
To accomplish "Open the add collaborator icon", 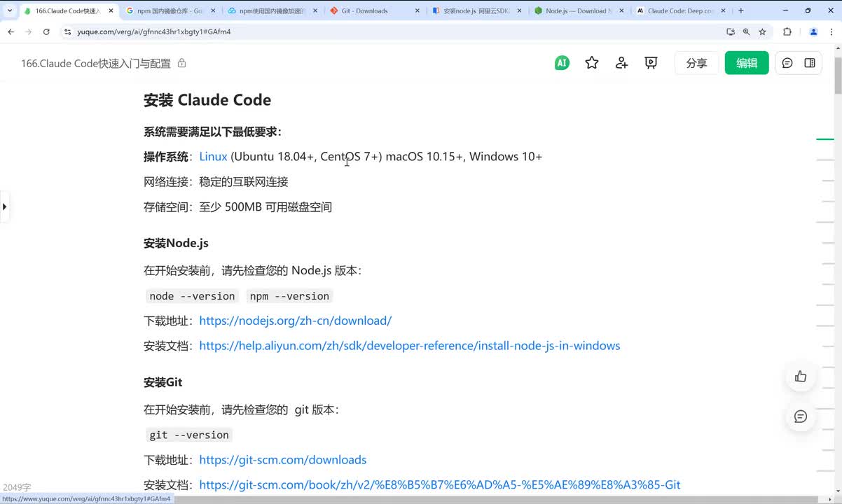I will tap(621, 63).
